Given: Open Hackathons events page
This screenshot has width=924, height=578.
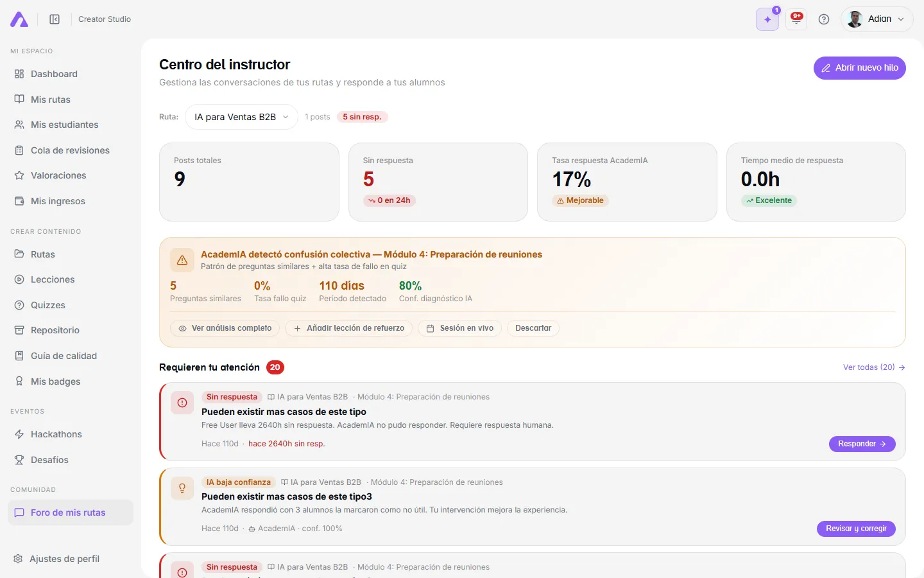Looking at the screenshot, I should (x=71, y=434).
